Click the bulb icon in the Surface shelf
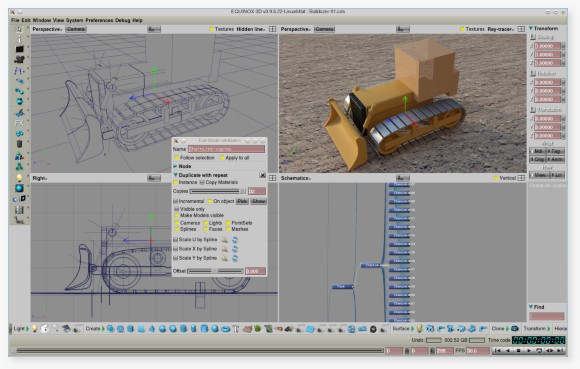 419,328
